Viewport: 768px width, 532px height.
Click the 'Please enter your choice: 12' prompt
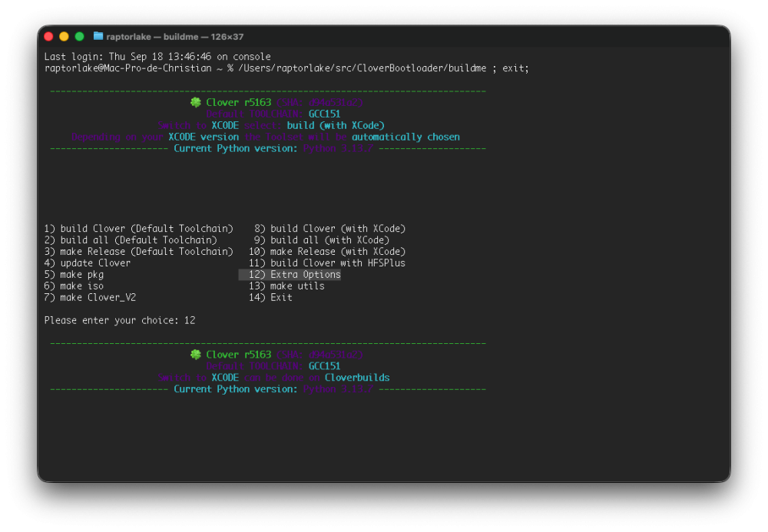coord(120,321)
